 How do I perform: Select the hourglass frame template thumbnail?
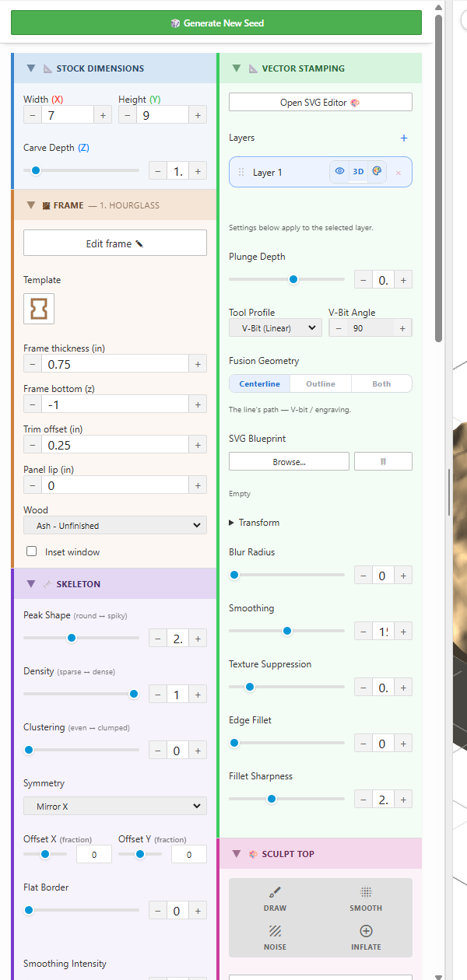pos(39,309)
